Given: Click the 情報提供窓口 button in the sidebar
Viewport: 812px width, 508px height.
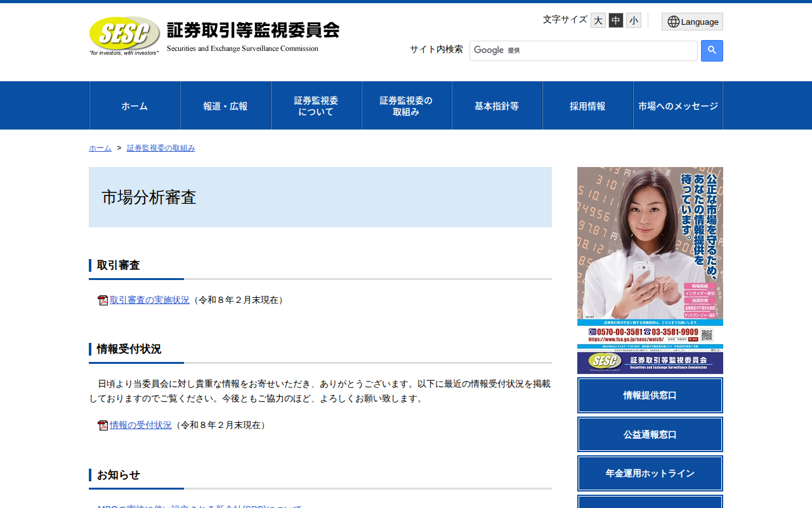Looking at the screenshot, I should coord(650,395).
